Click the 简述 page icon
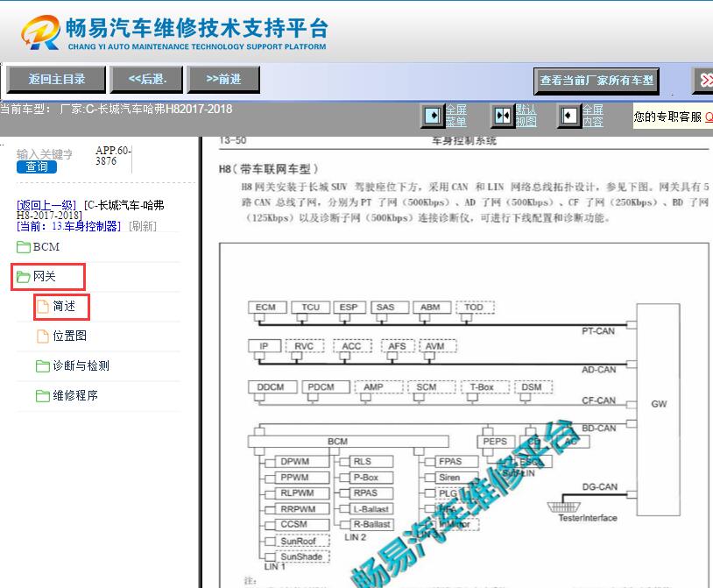 (x=43, y=307)
